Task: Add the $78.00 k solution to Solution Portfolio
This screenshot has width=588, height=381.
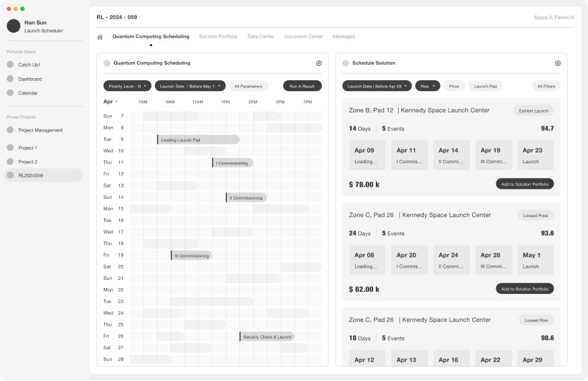Action: click(525, 184)
